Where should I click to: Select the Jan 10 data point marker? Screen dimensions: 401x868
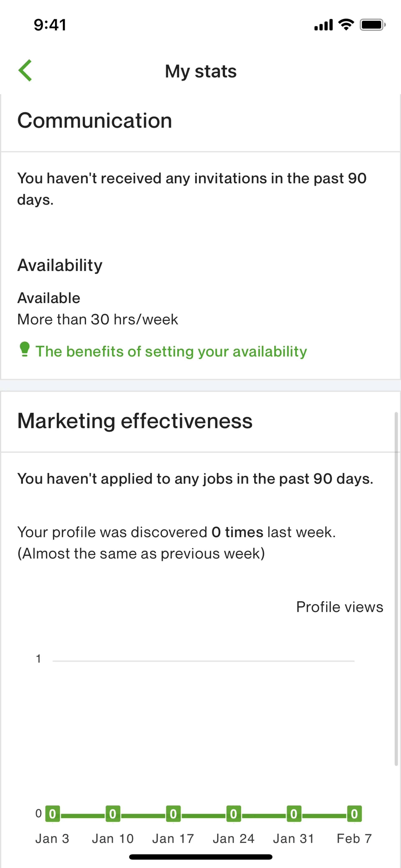coord(113,814)
